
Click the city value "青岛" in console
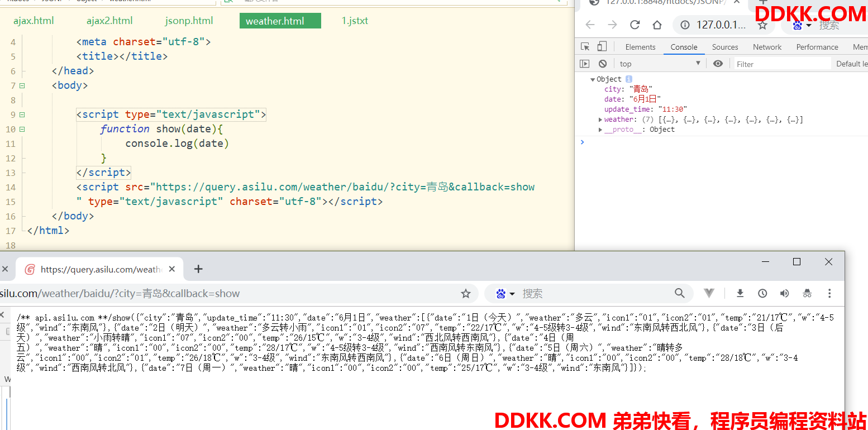(x=641, y=89)
